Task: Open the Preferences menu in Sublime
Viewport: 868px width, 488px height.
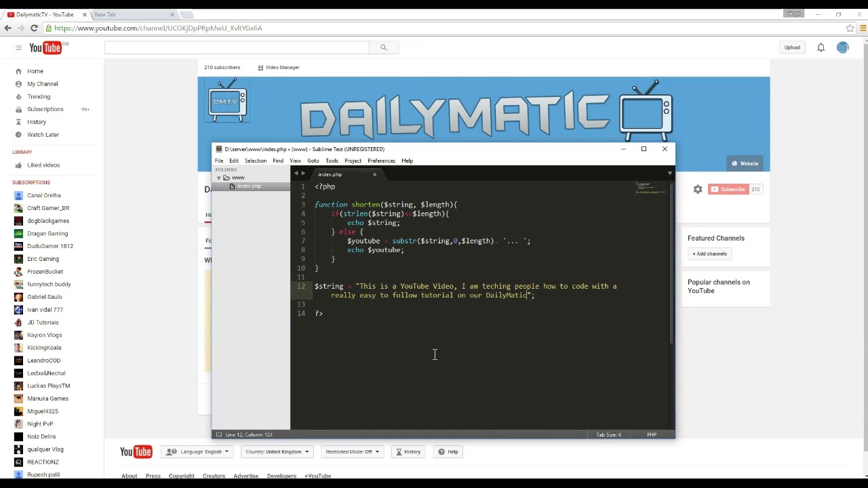Action: click(381, 161)
